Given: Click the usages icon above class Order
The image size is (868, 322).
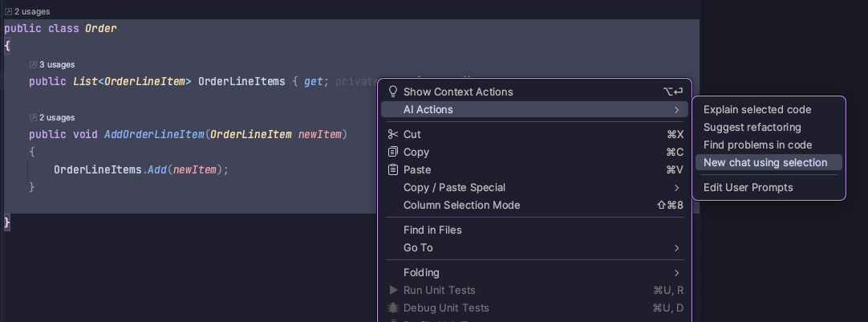Looking at the screenshot, I should (x=9, y=12).
